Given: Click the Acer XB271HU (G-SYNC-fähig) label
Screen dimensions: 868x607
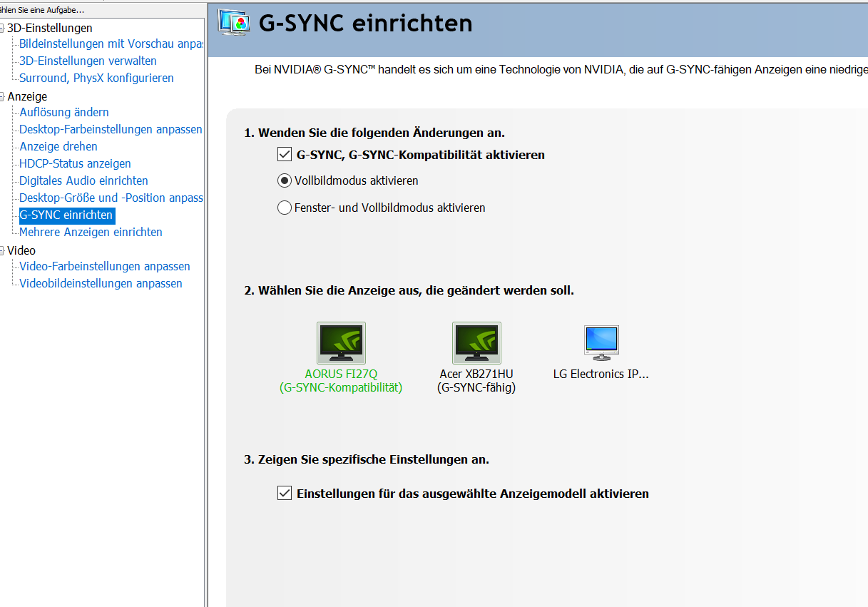Looking at the screenshot, I should 476,381.
